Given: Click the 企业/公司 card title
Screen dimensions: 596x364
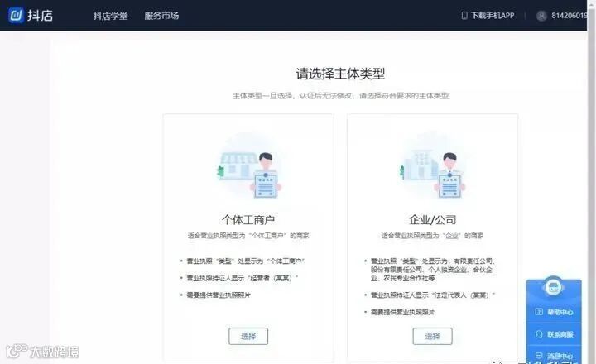Looking at the screenshot, I should 433,219.
